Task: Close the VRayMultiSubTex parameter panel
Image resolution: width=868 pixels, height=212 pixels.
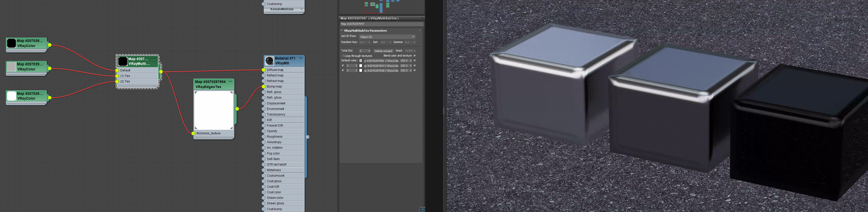Action: pyautogui.click(x=422, y=18)
